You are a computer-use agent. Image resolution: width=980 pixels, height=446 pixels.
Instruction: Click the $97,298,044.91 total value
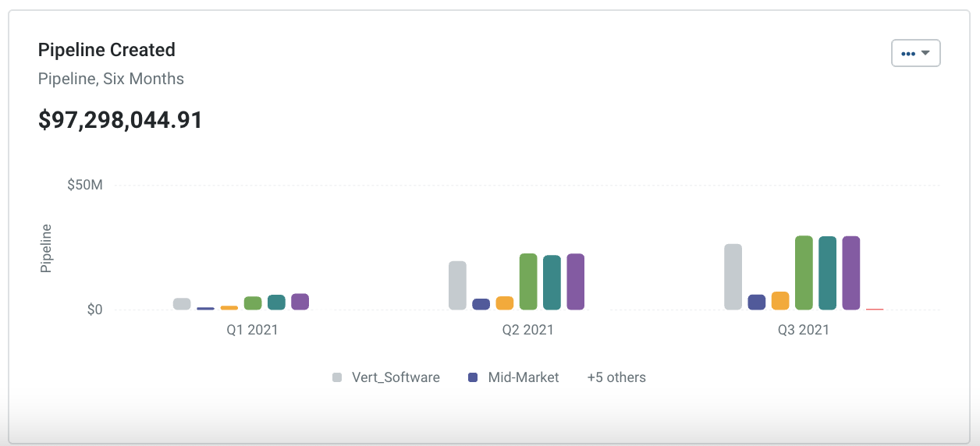point(120,120)
